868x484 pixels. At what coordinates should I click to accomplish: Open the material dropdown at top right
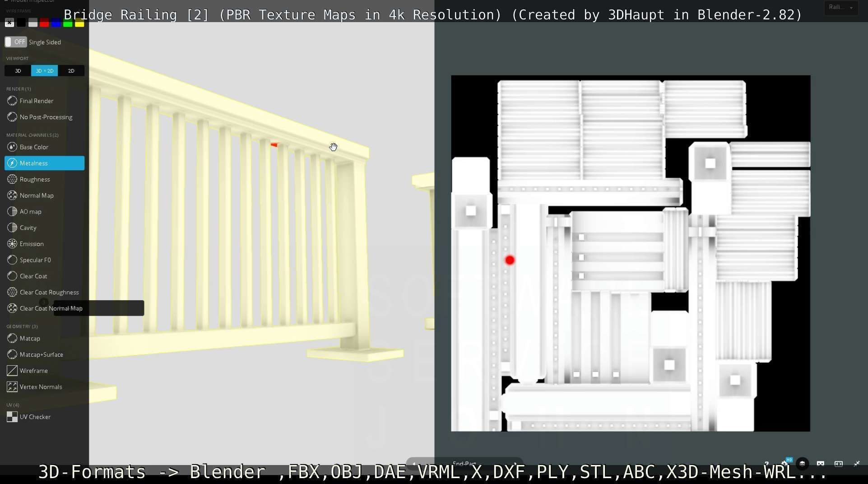[841, 7]
